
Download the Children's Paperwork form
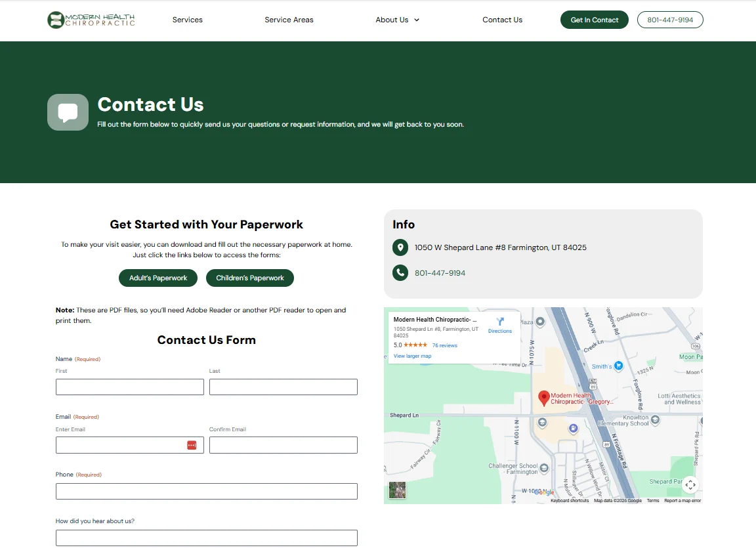click(250, 278)
